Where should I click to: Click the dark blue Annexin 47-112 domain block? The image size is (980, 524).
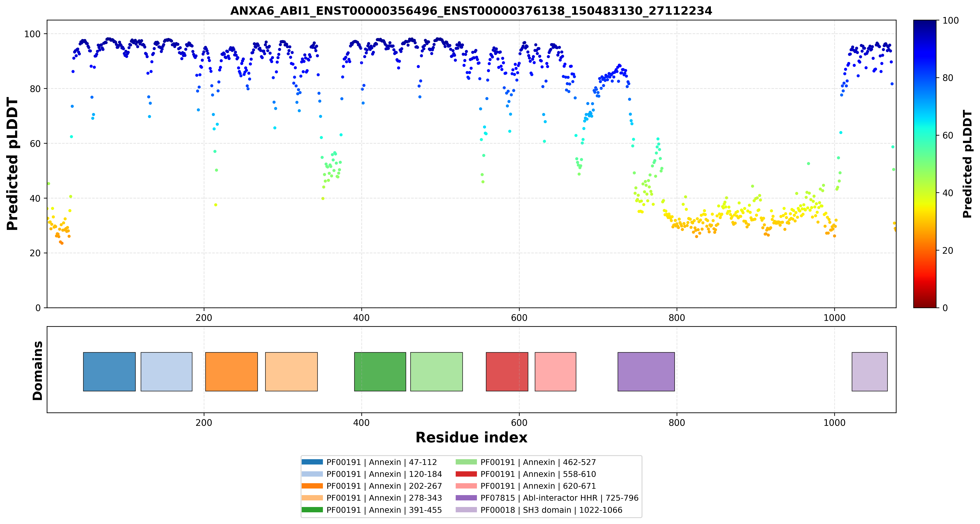109,371
